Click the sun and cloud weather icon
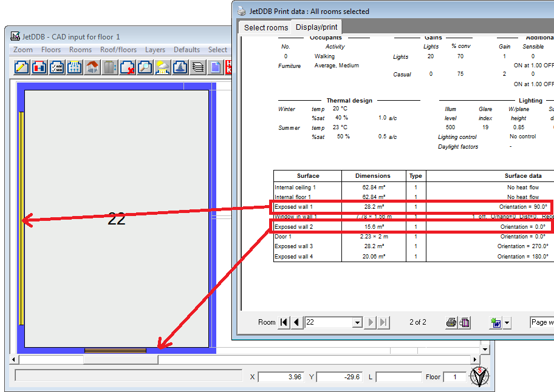Screen dimensions: 554x392 tap(163, 67)
